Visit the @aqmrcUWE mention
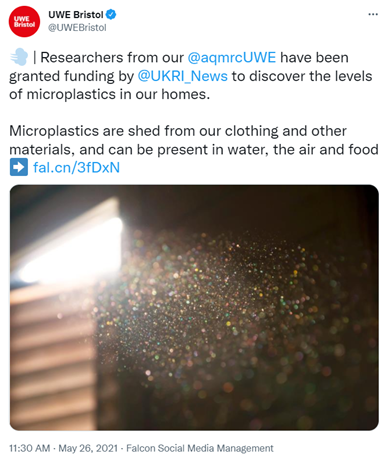388x458 pixels. point(232,58)
